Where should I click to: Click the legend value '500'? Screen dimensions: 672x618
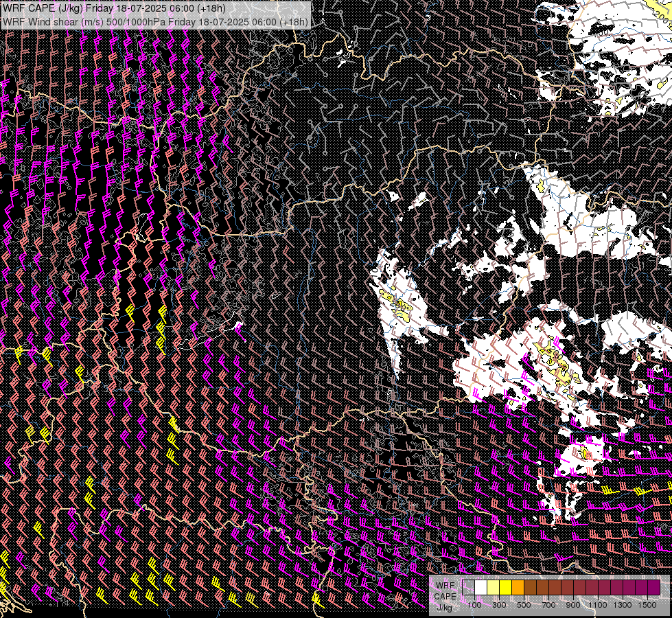coord(524,605)
